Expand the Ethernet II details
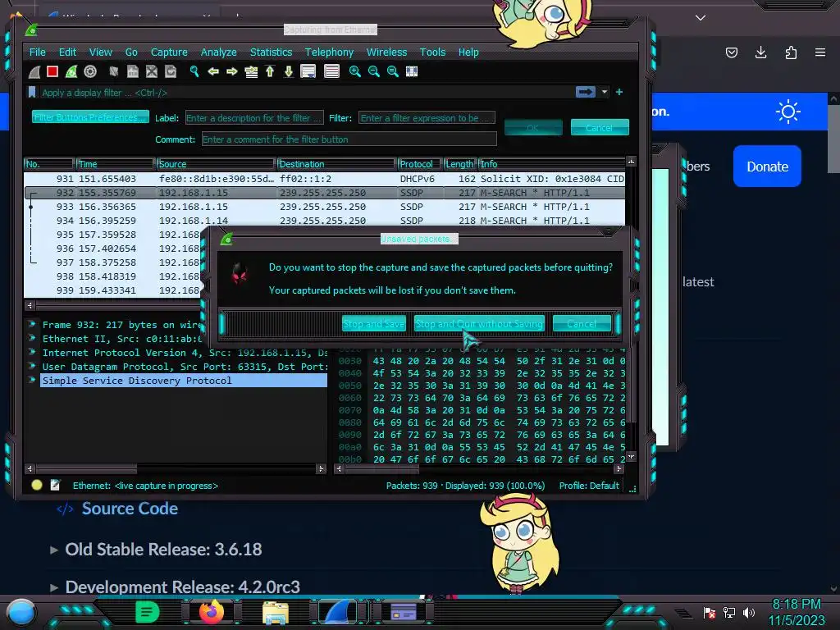 (x=32, y=338)
